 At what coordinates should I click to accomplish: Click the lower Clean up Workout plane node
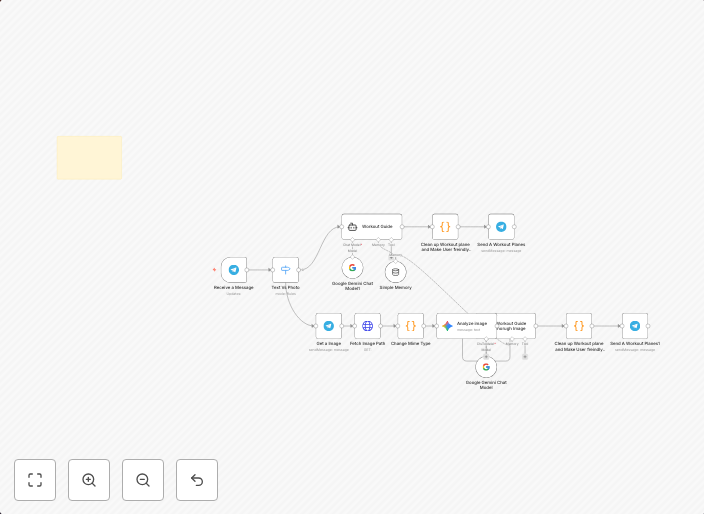[578, 326]
